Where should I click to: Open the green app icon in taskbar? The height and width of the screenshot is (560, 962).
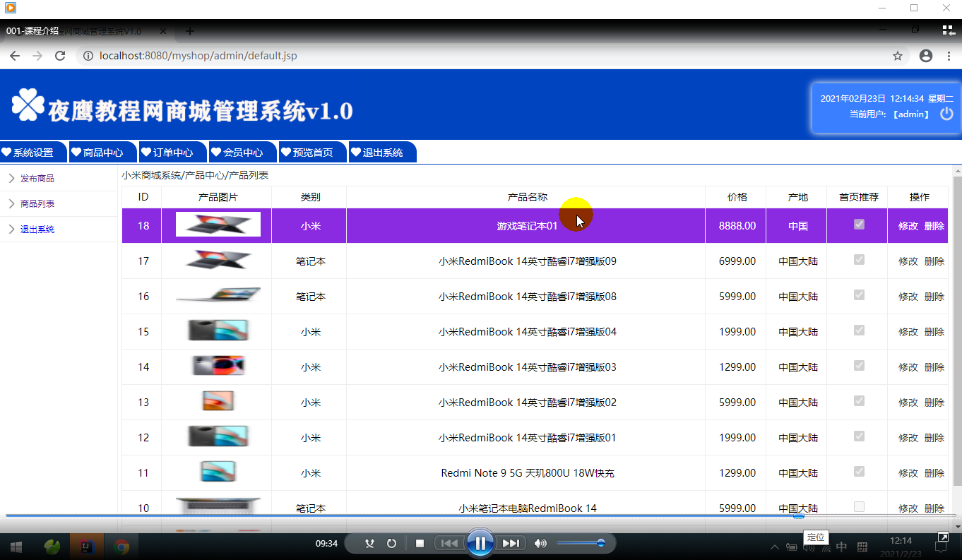[52, 546]
